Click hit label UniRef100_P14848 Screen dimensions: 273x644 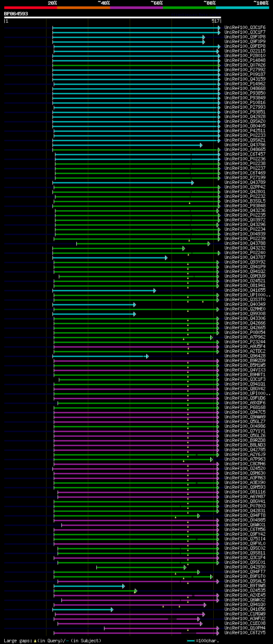coord(245,61)
